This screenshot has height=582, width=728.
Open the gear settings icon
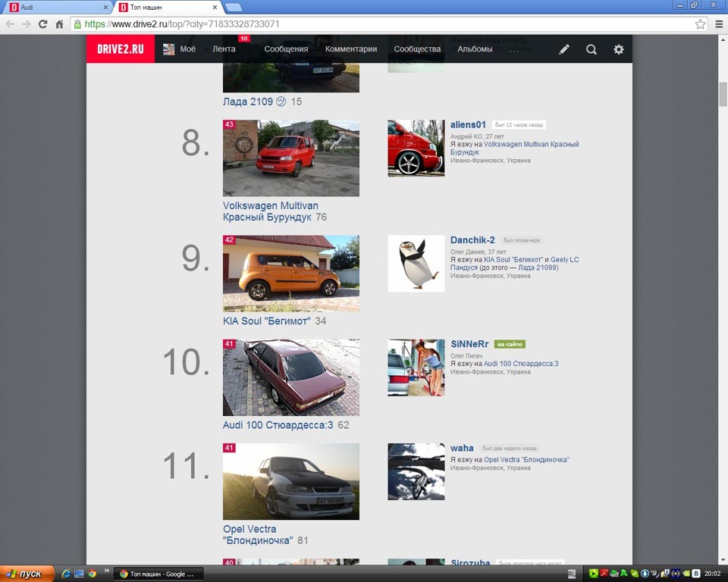(619, 49)
